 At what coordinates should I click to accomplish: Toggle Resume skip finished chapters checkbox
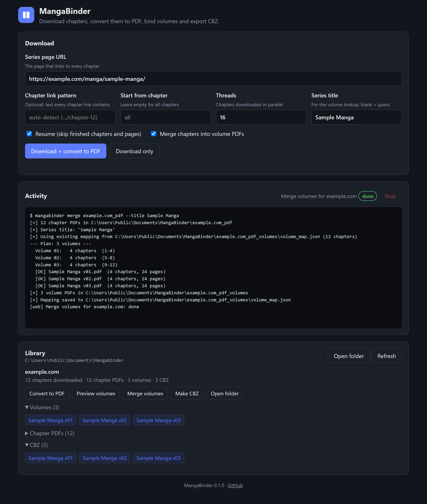point(29,134)
